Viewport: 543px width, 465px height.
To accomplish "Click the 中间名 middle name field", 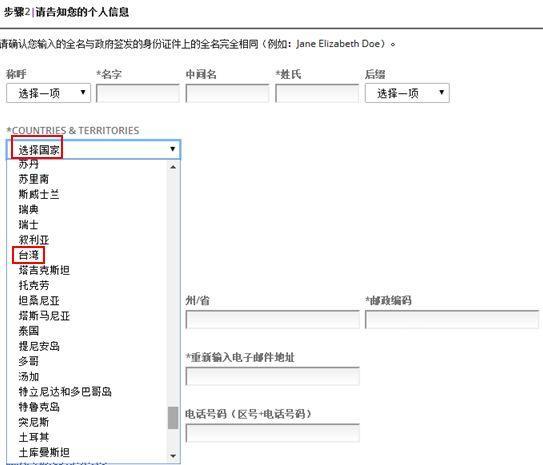I will click(227, 93).
